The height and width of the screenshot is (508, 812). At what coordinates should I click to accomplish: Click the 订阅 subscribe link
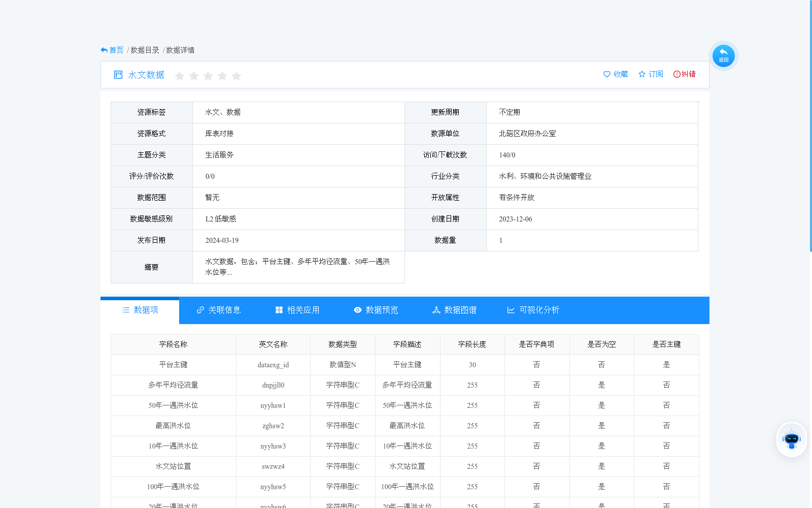651,74
